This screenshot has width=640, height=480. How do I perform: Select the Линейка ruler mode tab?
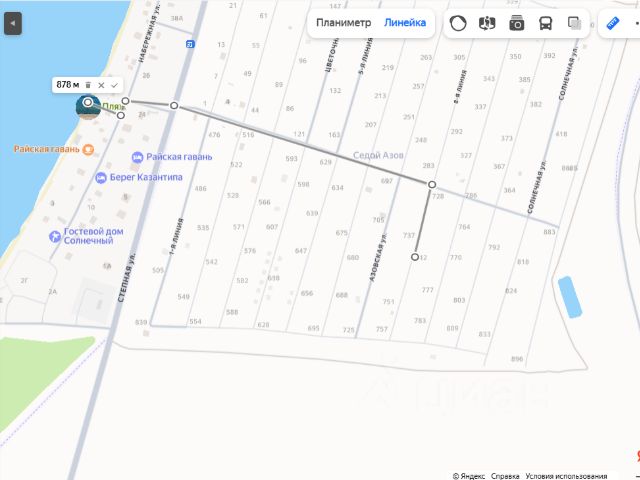point(404,22)
